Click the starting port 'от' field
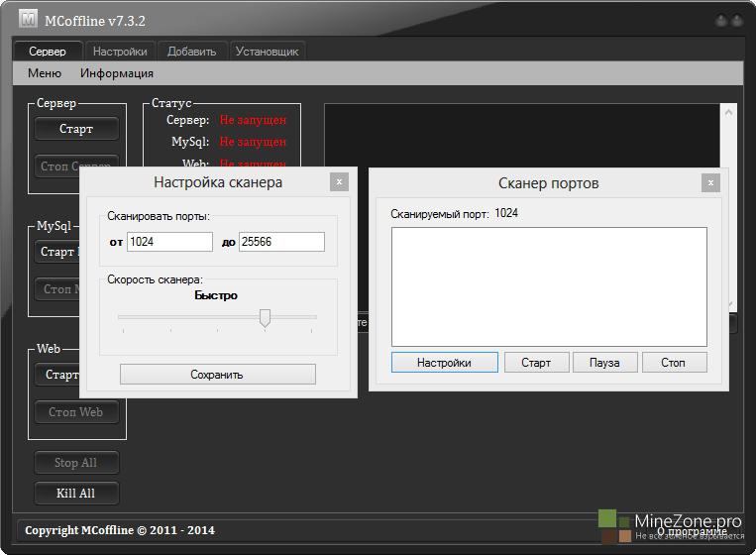 [169, 242]
